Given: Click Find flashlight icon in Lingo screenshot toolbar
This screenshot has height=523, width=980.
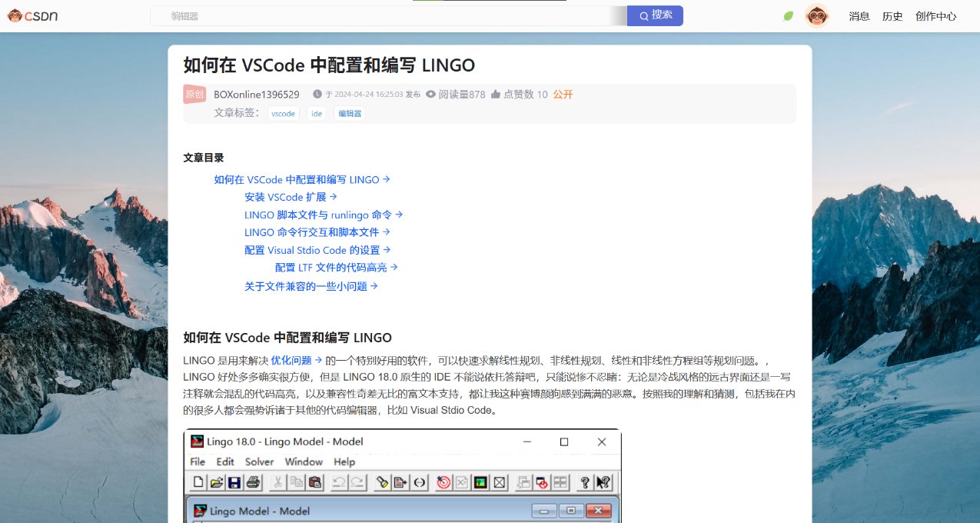Looking at the screenshot, I should (x=382, y=483).
